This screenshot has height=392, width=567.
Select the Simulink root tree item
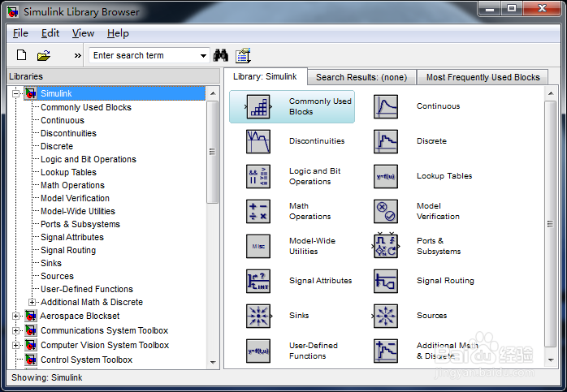point(115,93)
